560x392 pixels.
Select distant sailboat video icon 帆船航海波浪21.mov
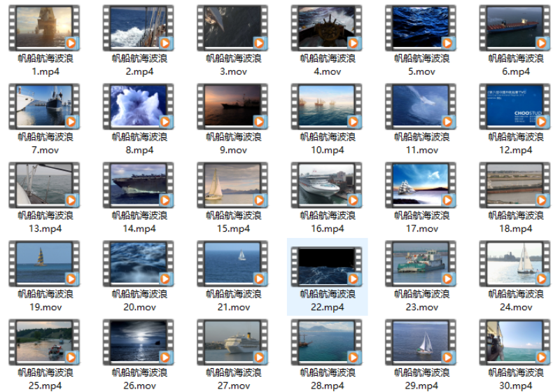tap(232, 263)
